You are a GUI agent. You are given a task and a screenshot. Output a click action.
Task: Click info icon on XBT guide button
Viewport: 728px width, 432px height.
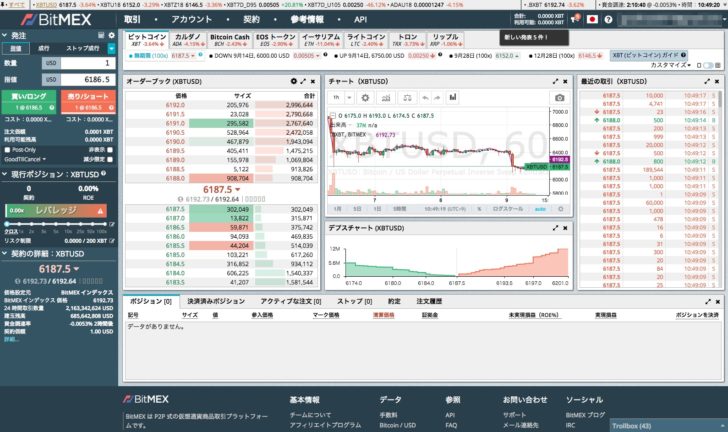[683, 55]
